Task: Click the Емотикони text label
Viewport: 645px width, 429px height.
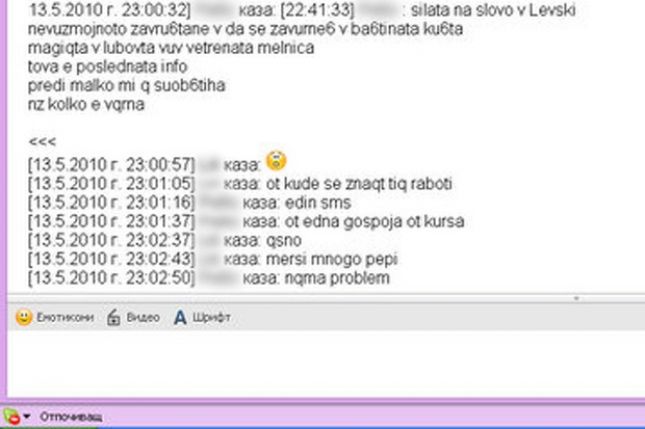Action: (65, 318)
